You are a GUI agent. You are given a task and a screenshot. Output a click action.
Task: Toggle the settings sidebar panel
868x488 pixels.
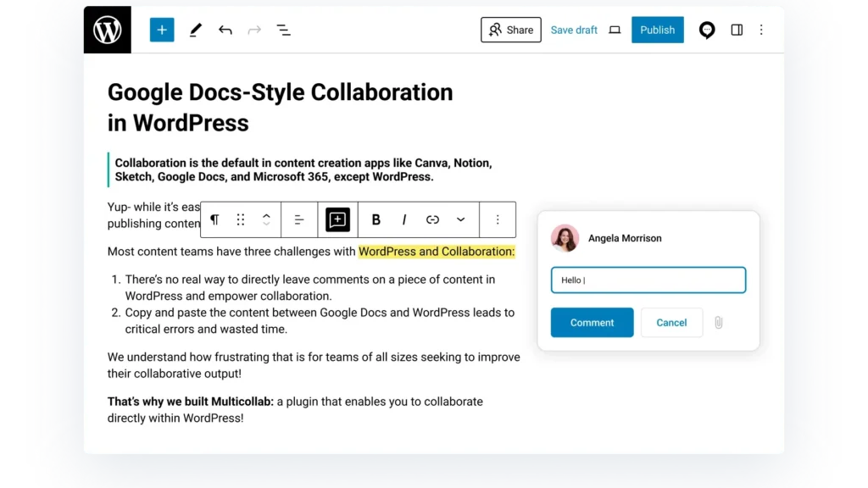pos(737,30)
